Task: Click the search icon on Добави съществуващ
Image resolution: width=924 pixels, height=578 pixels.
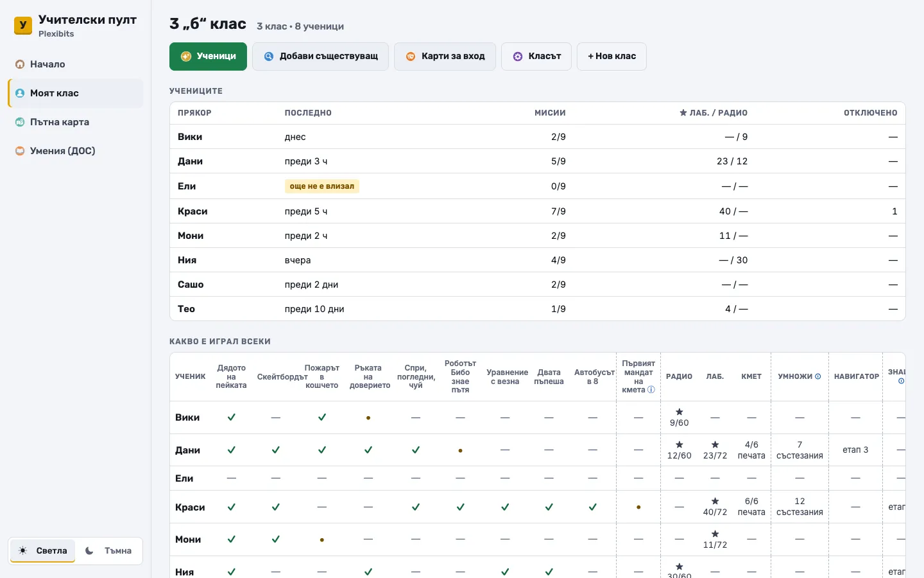Action: click(x=269, y=57)
